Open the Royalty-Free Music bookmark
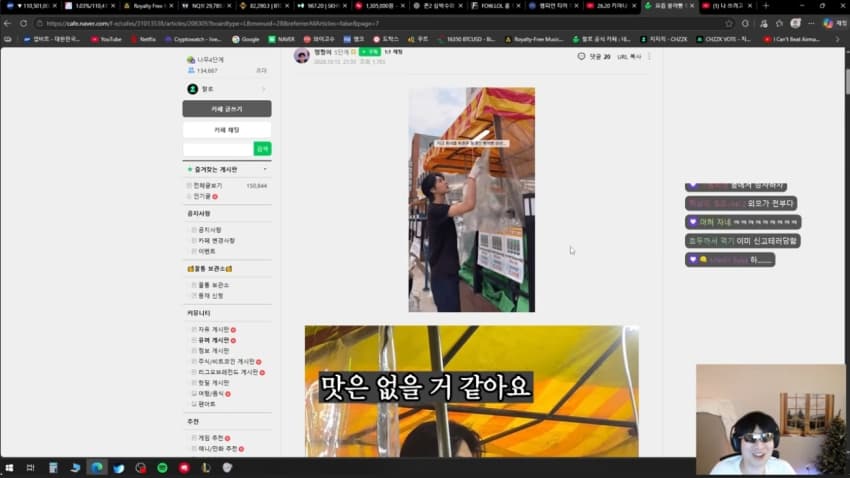The width and height of the screenshot is (850, 478). pos(534,39)
